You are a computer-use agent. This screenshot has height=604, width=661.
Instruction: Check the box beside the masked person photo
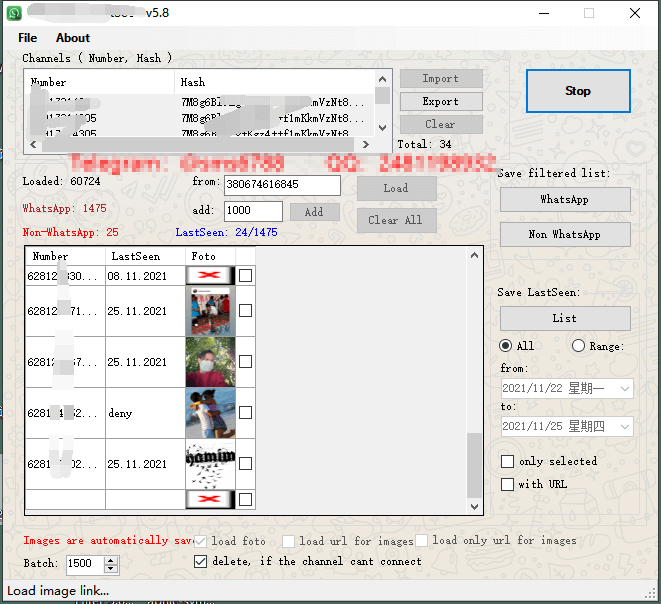coord(245,362)
